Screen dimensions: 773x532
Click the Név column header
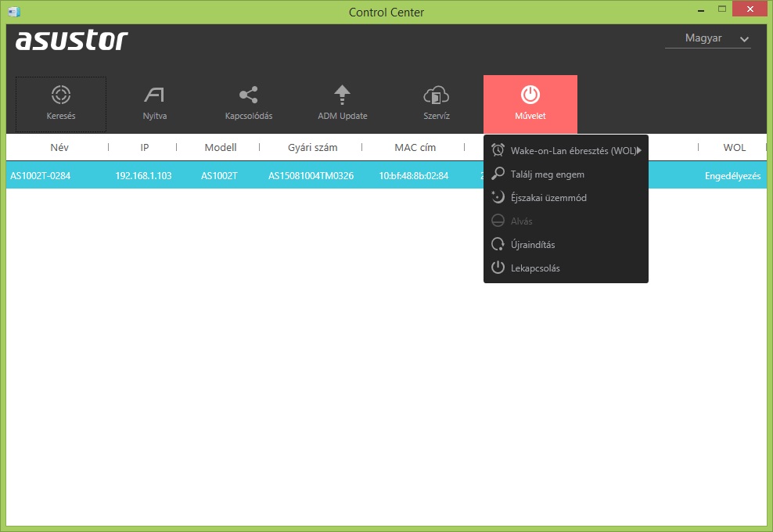pyautogui.click(x=59, y=147)
